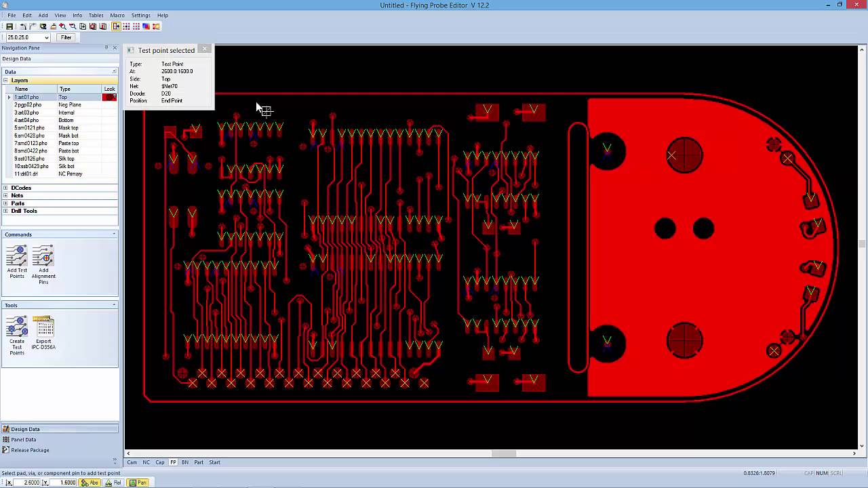Pin the Navigation Pane with auto-hide button

click(106, 47)
